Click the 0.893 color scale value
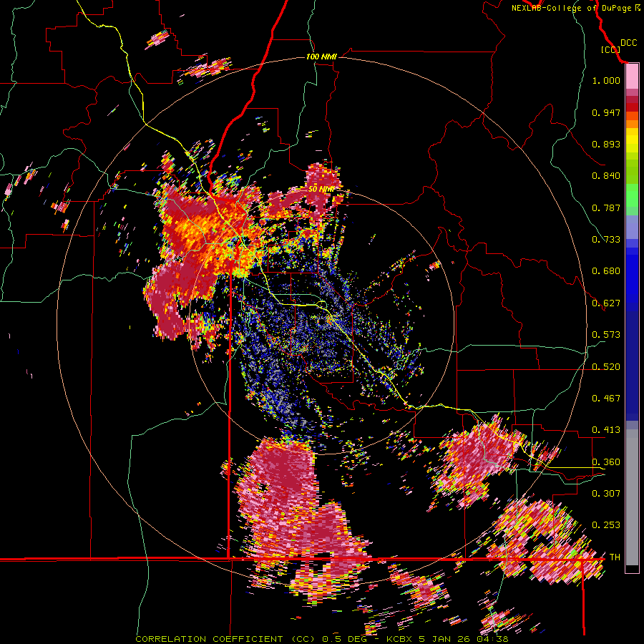Screen dimensions: 644x644 [606, 144]
